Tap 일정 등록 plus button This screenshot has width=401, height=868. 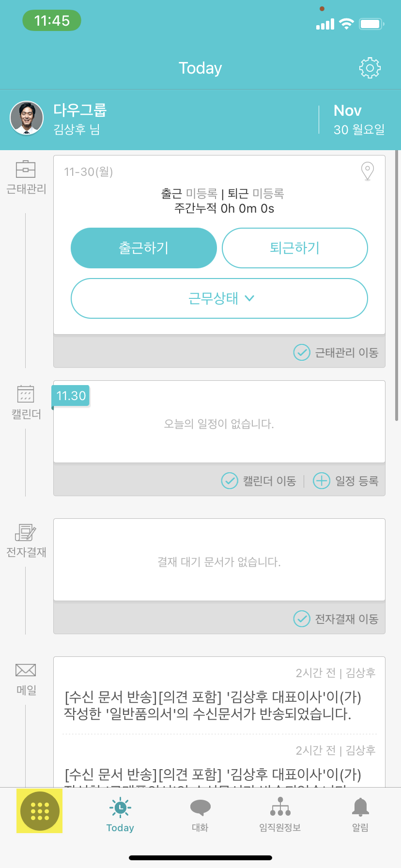click(x=346, y=481)
